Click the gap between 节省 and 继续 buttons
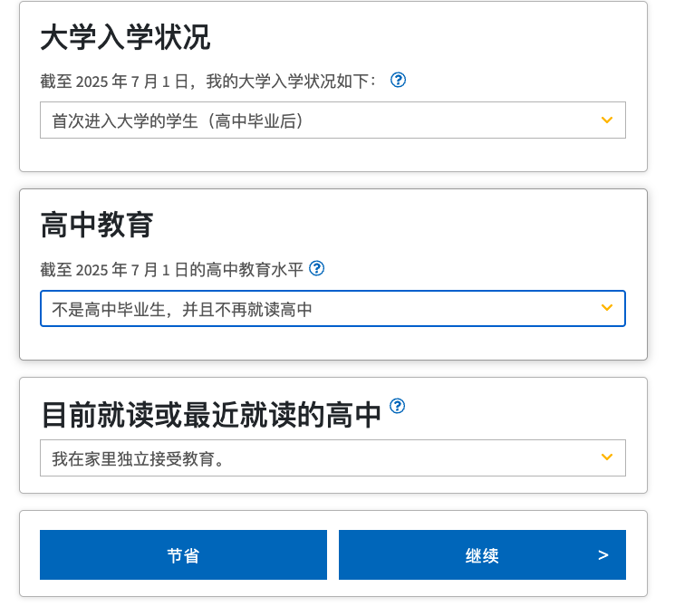Viewport: 694px width, 616px height. click(x=333, y=554)
